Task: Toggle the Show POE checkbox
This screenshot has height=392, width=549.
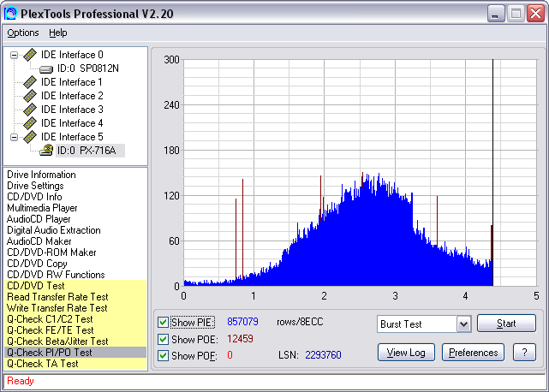Action: pyautogui.click(x=163, y=339)
